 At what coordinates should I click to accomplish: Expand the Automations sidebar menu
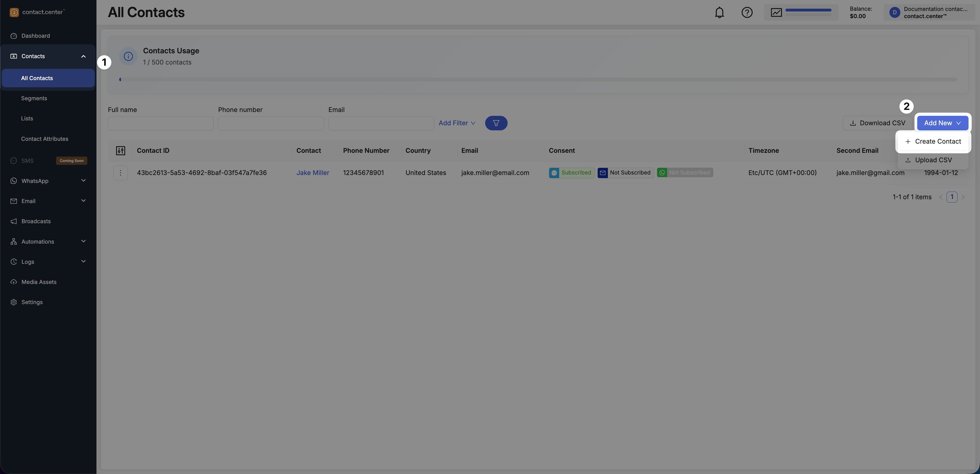83,242
